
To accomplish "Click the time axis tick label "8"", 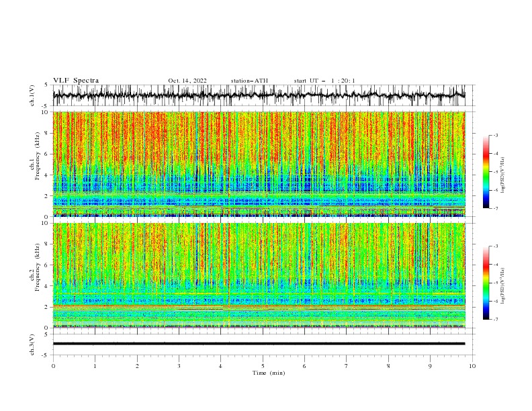I will click(388, 366).
